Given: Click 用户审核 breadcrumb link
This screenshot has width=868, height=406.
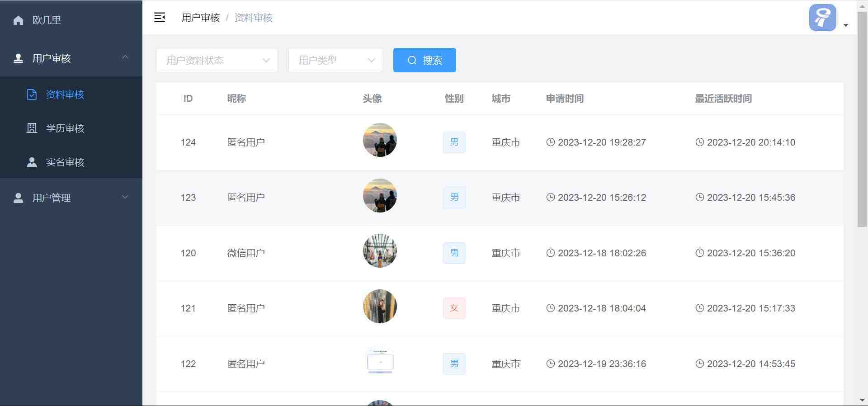Looking at the screenshot, I should coord(201,18).
